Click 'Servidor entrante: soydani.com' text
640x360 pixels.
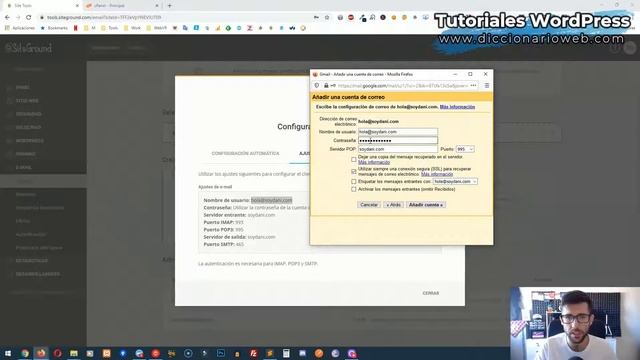pyautogui.click(x=239, y=215)
